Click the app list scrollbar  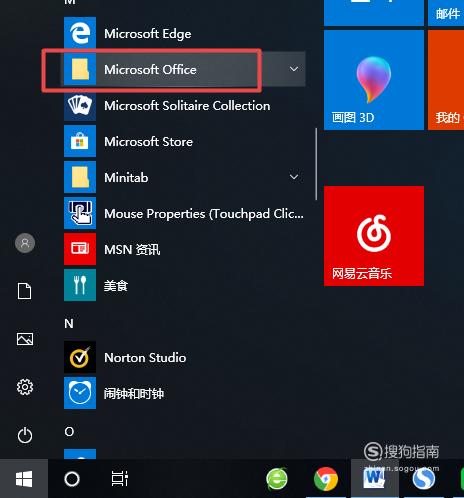pyautogui.click(x=316, y=164)
